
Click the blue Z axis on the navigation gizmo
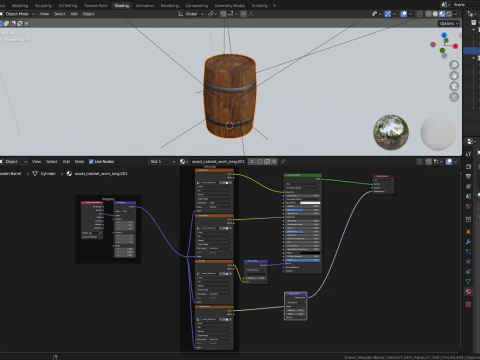(x=444, y=35)
